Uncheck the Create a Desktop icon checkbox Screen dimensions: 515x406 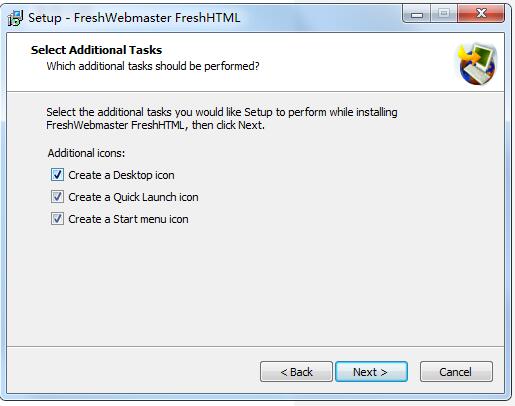(x=57, y=175)
